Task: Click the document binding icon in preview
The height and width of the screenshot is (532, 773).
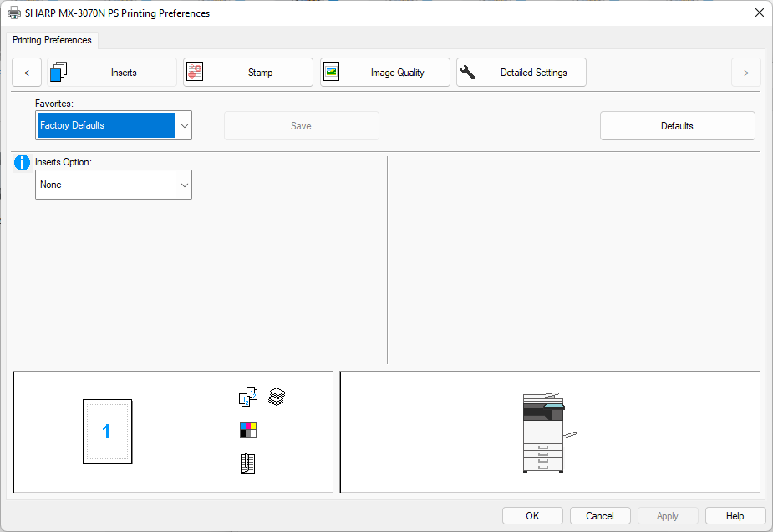Action: coord(248,464)
